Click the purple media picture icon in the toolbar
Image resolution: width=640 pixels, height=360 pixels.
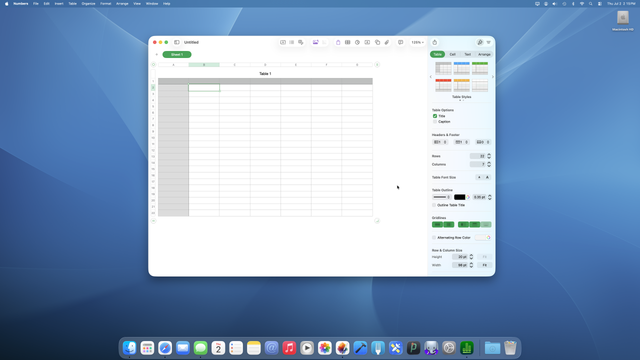pos(316,42)
